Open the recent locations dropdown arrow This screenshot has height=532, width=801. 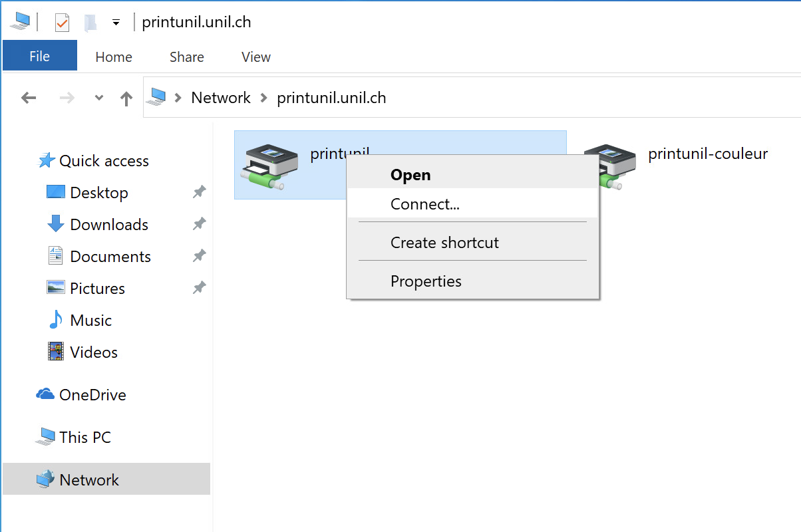(99, 98)
